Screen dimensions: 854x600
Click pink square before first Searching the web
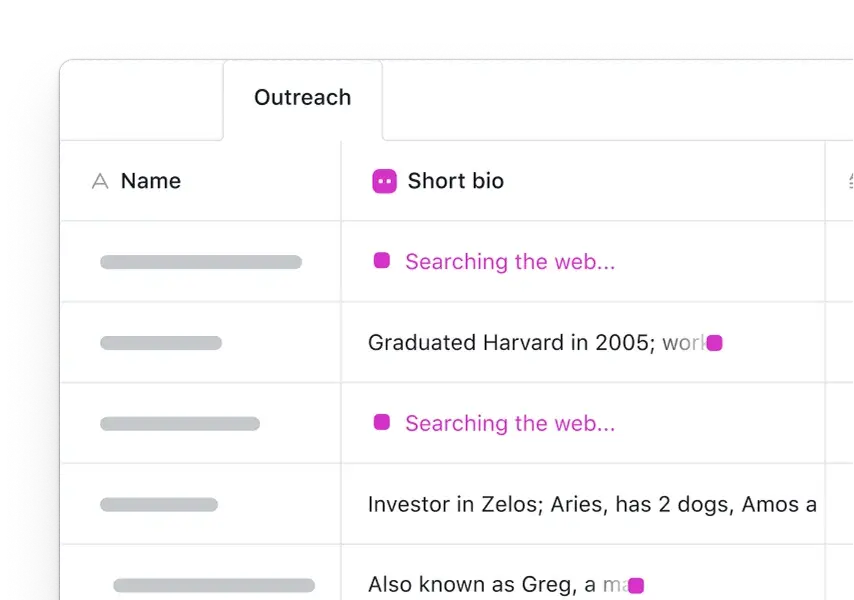pyautogui.click(x=381, y=261)
